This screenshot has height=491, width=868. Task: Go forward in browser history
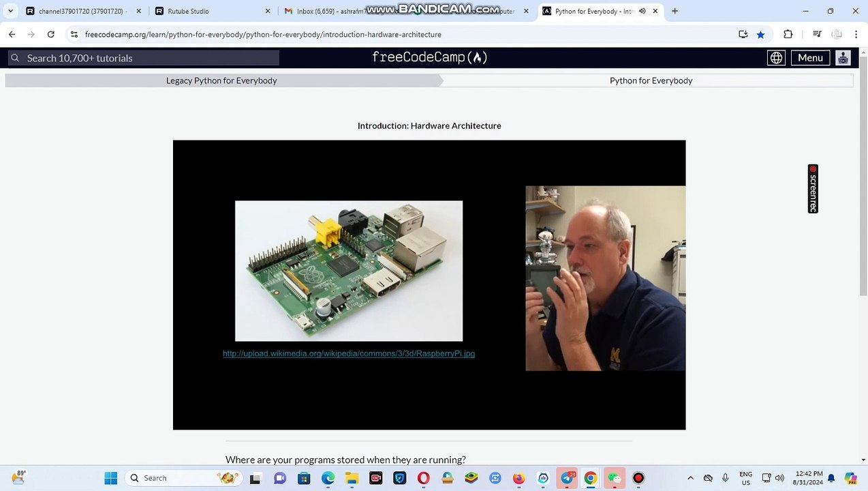(31, 34)
